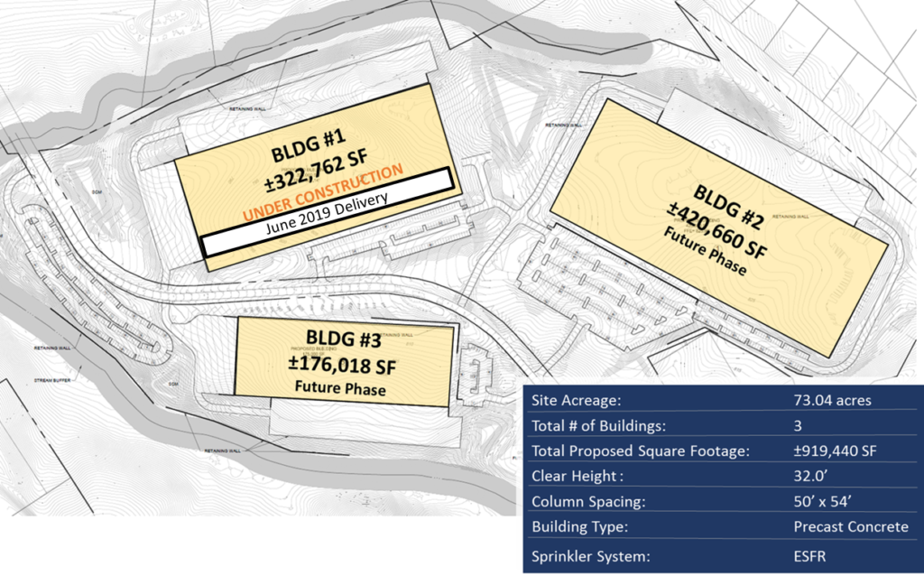Click 'Total Proposed Square Footage:' label
Image resolution: width=924 pixels, height=576 pixels.
641,451
